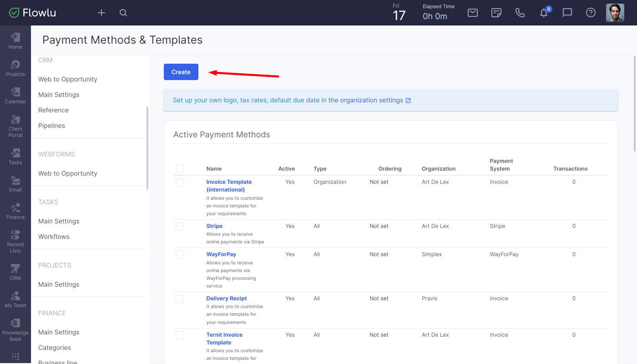Open Workflows under Tasks
The image size is (637, 364).
(x=54, y=237)
